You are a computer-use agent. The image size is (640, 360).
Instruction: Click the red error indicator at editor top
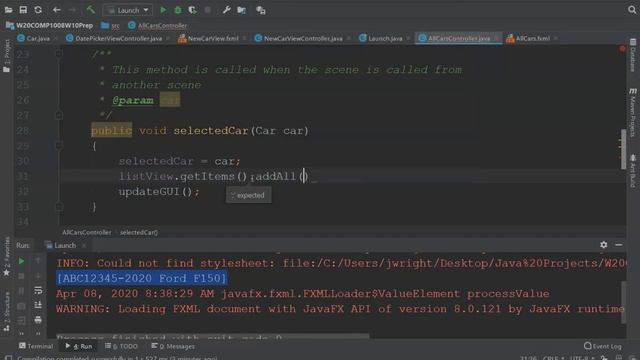click(622, 49)
